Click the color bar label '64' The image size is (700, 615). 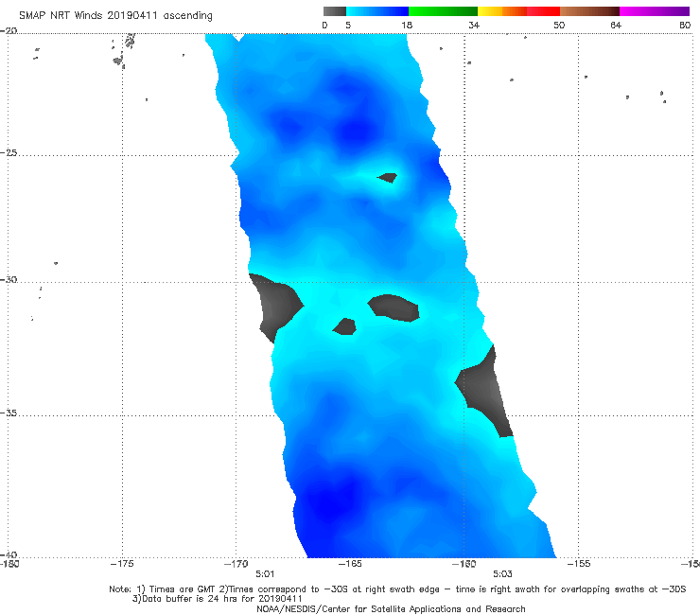coord(616,25)
